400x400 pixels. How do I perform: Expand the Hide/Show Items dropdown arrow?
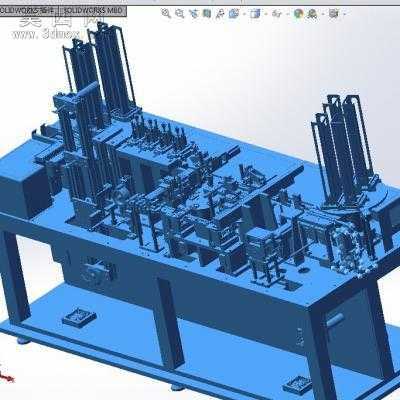[288, 14]
